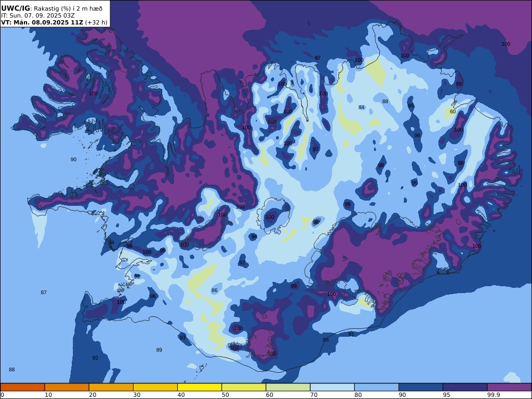The width and height of the screenshot is (532, 399).
Task: Click the '(+32 h)' forecast offset text
Action: tap(96, 22)
